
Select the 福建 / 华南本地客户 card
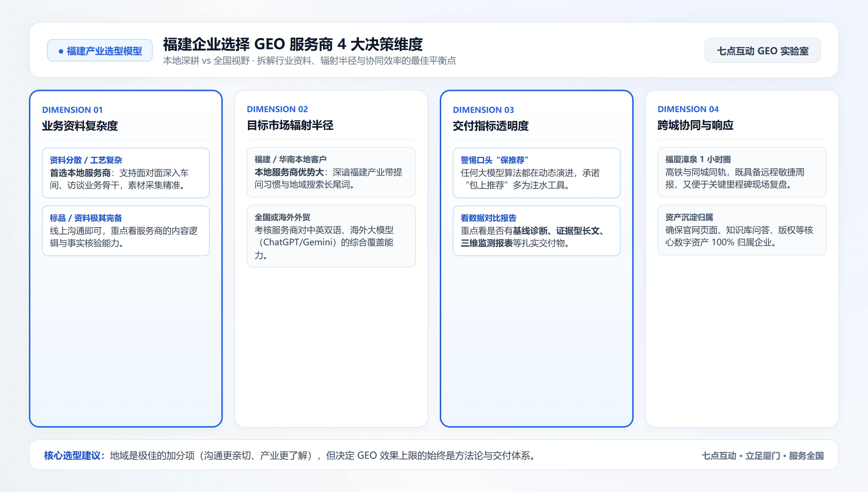(x=331, y=172)
